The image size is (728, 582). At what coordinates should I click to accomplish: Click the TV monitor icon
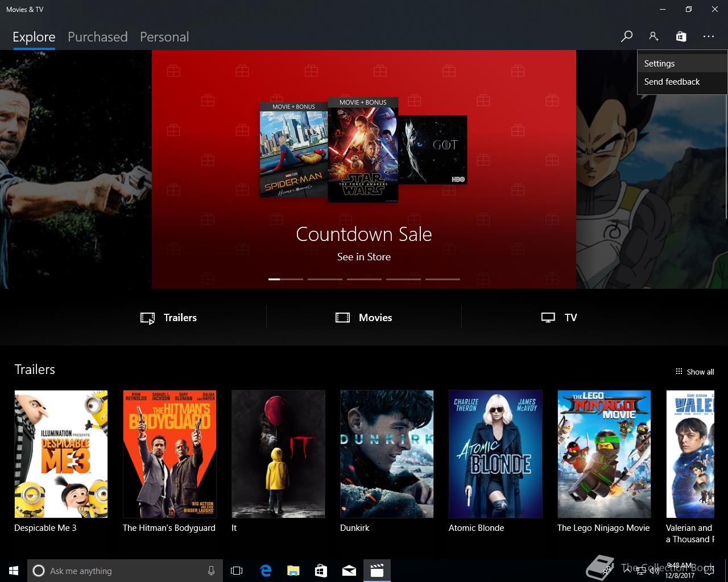click(x=548, y=318)
